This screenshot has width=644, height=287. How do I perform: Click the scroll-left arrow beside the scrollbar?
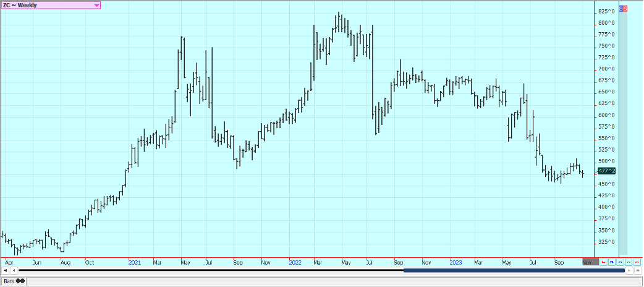[14, 270]
